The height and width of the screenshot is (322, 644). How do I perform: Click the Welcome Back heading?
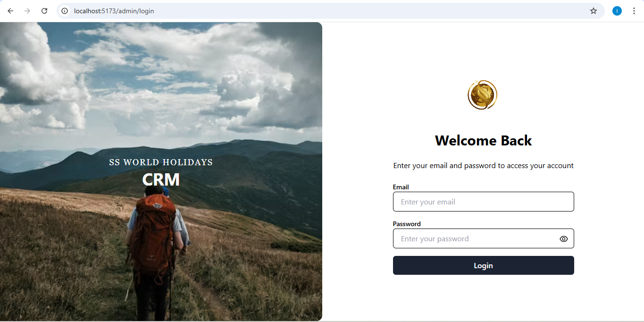pos(484,141)
